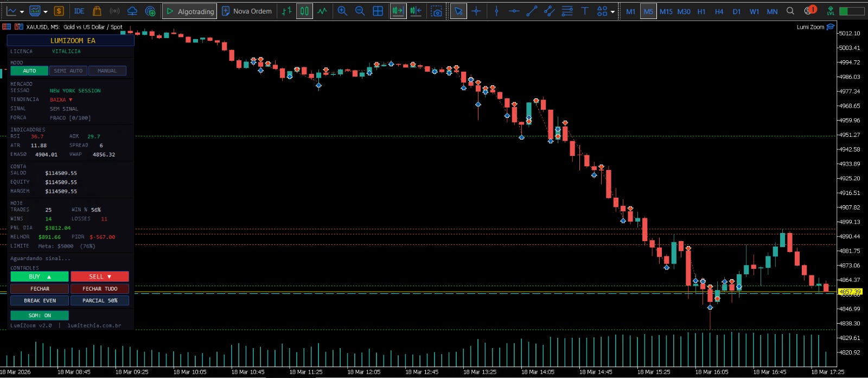Expand the shapes objects dropdown

pos(613,11)
